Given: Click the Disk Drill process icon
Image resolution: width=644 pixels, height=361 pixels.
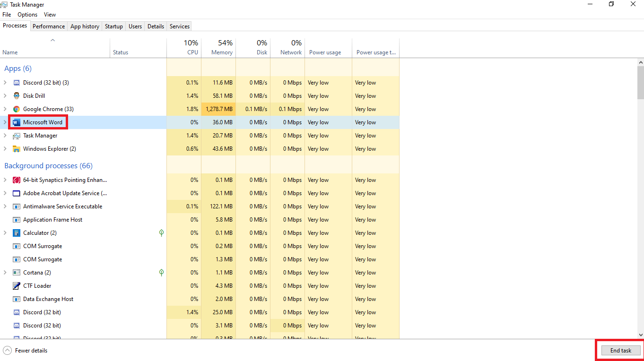Looking at the screenshot, I should (x=17, y=96).
